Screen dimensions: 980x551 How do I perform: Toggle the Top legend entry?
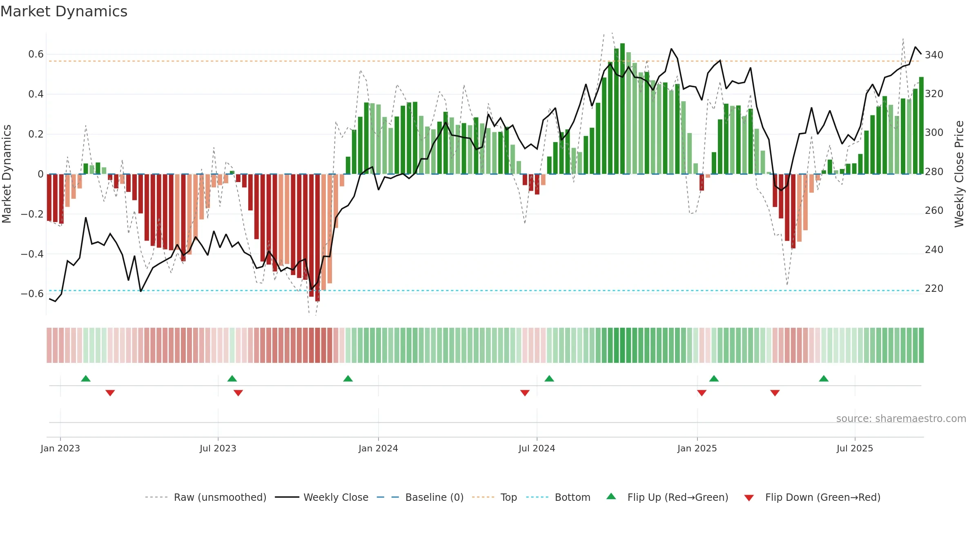494,497
